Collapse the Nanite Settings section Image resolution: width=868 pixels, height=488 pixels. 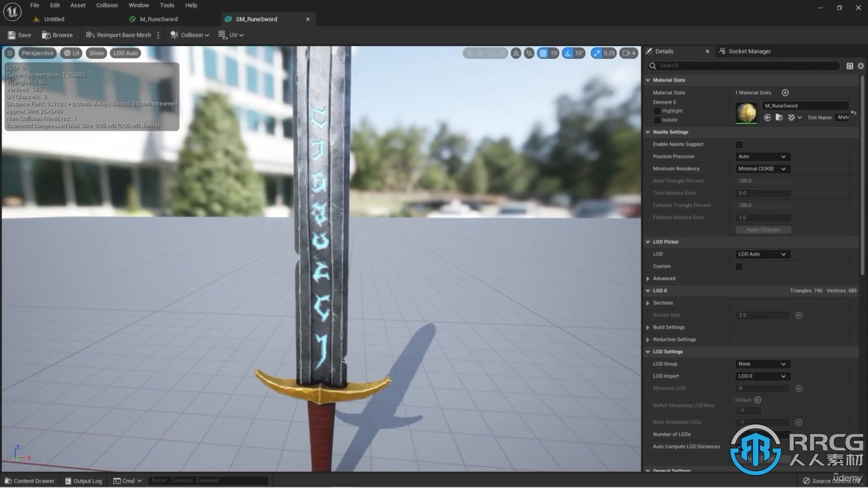click(648, 132)
